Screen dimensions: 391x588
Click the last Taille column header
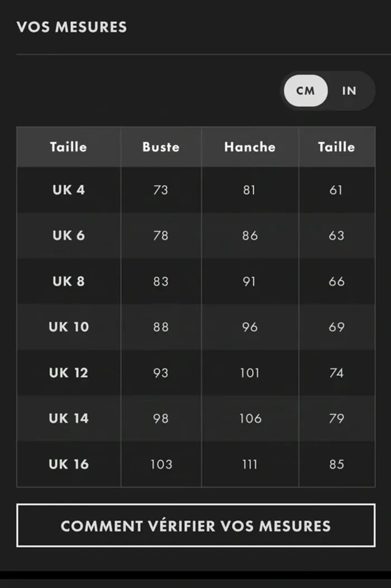(336, 147)
